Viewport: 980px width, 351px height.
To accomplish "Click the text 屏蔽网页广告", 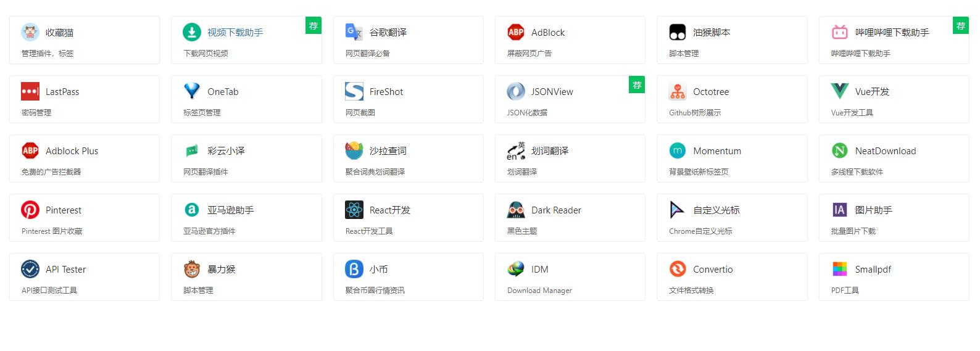I will (529, 53).
